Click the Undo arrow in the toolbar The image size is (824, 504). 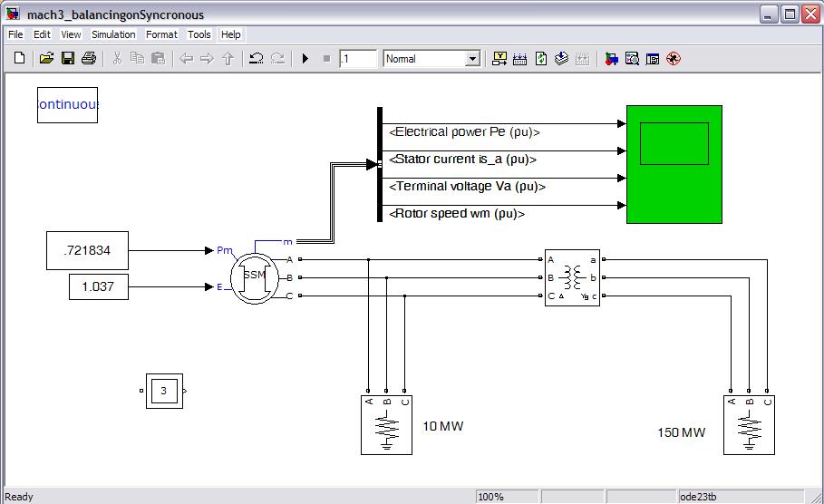[x=257, y=59]
